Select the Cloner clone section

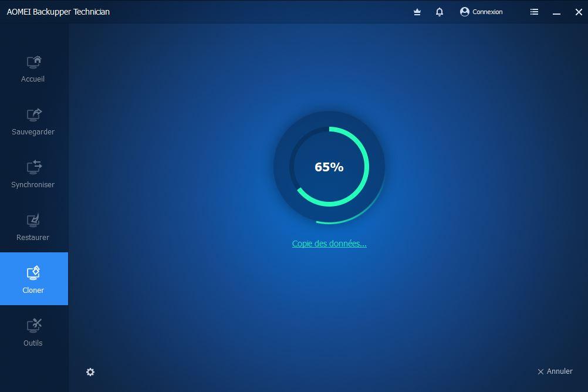coord(33,279)
